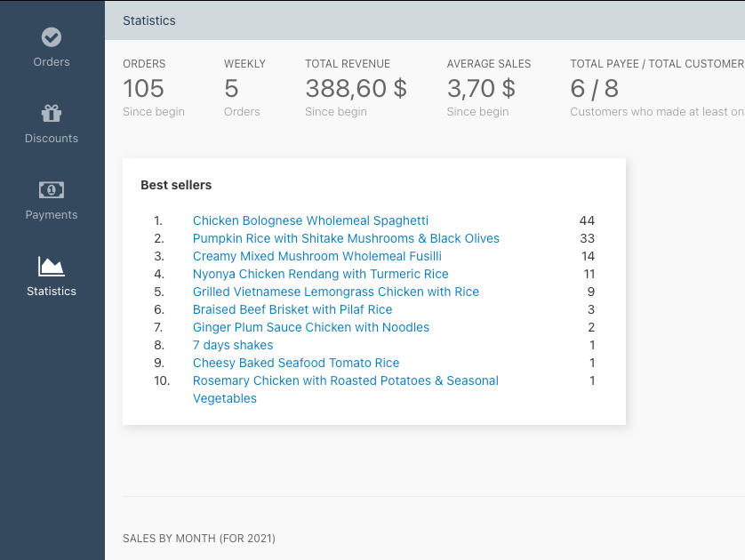Open Cheesy Baked Seafood Tomato Rice link
The height and width of the screenshot is (560, 745).
point(295,363)
